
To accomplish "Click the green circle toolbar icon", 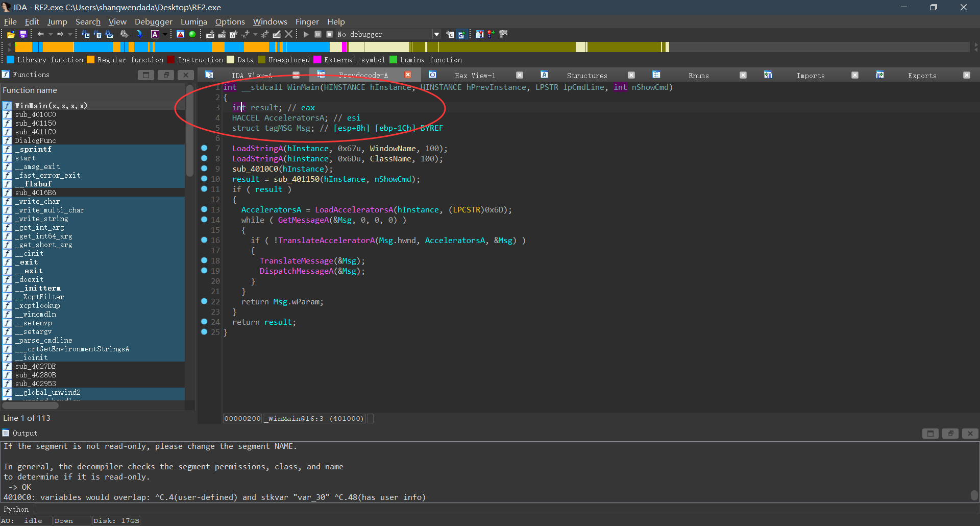I will pos(192,34).
